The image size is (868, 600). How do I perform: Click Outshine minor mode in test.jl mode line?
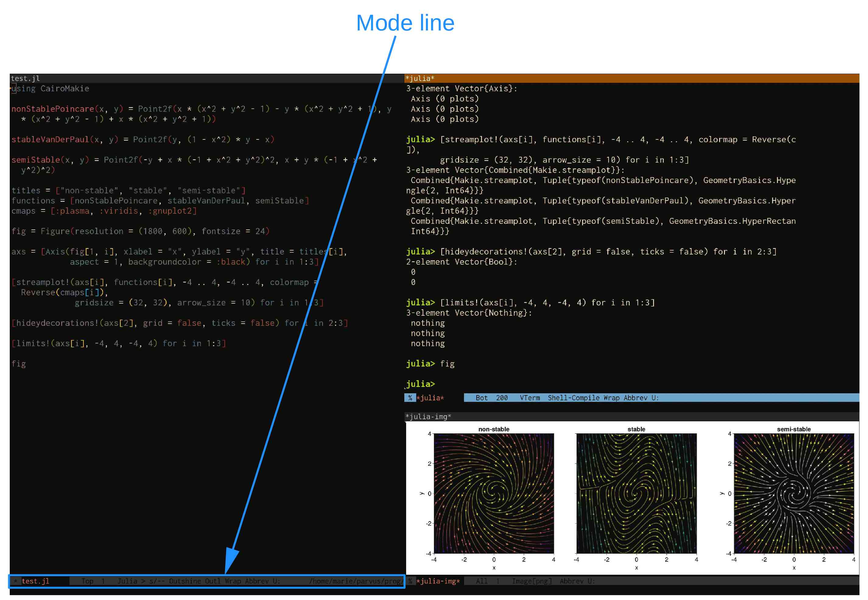point(185,581)
